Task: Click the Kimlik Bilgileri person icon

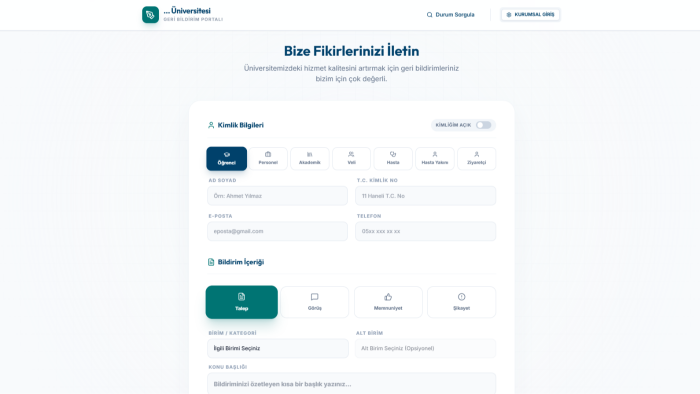Action: coord(211,125)
